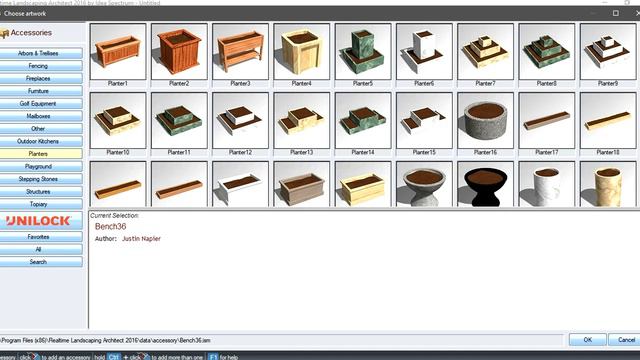Screen dimensions: 640x360
Task: Select the Planter2 wooden box thumbnail
Action: pos(179,51)
